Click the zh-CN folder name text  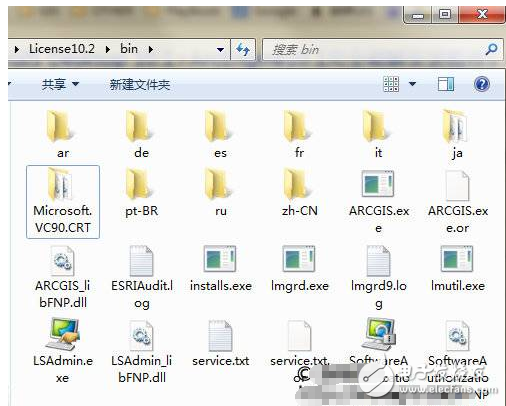300,211
